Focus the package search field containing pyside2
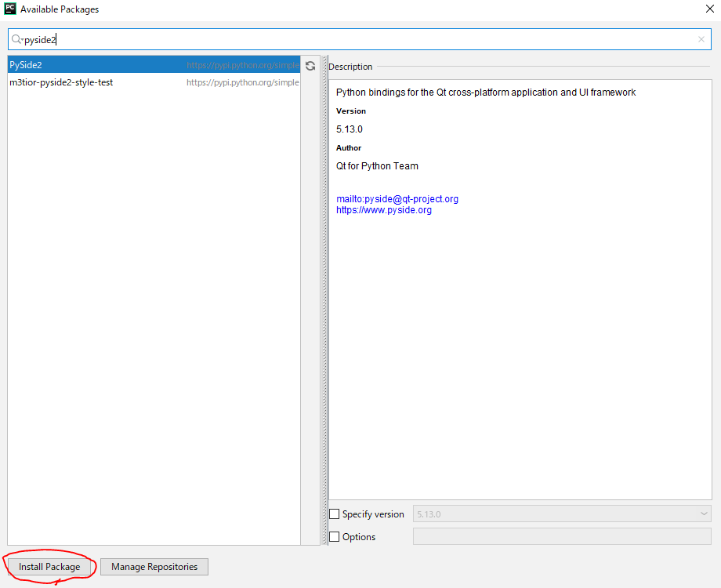 click(360, 39)
